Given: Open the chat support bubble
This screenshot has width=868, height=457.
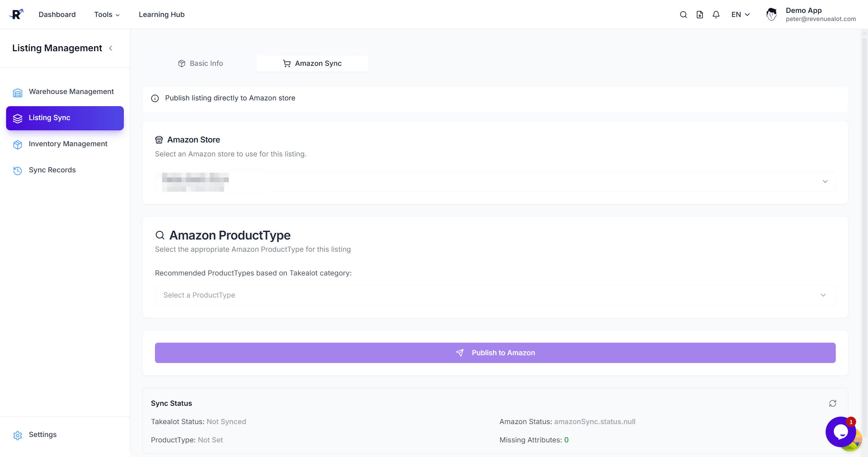Looking at the screenshot, I should tap(840, 432).
